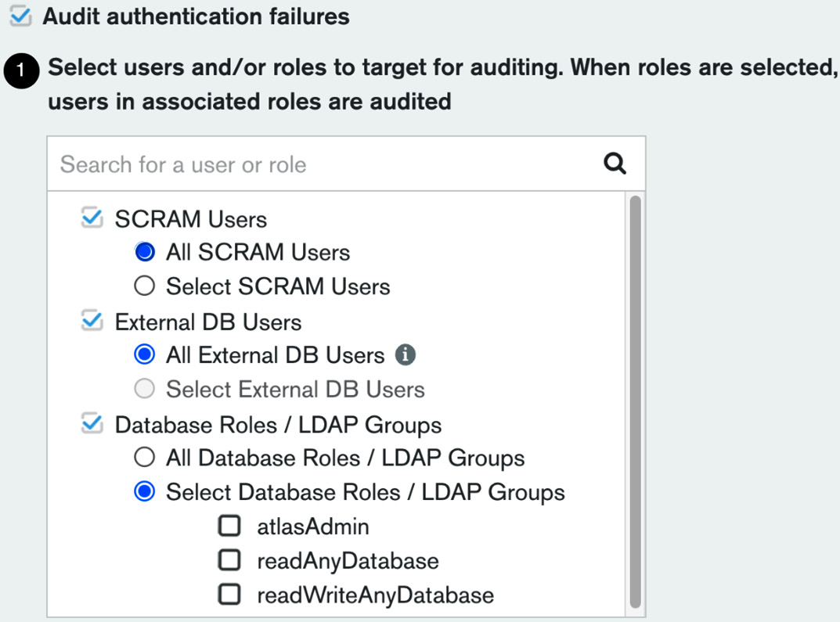The width and height of the screenshot is (840, 622).
Task: Select All Database Roles / LDAP Groups option
Action: pyautogui.click(x=144, y=458)
